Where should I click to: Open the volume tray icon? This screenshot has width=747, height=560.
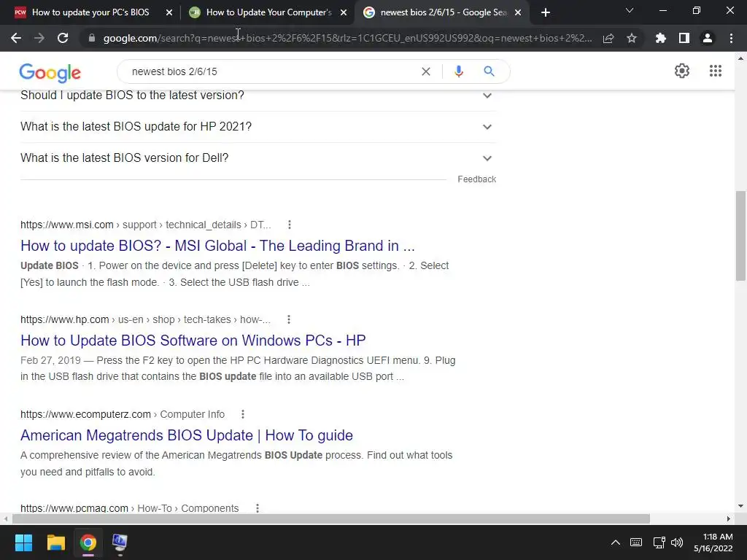point(677,542)
